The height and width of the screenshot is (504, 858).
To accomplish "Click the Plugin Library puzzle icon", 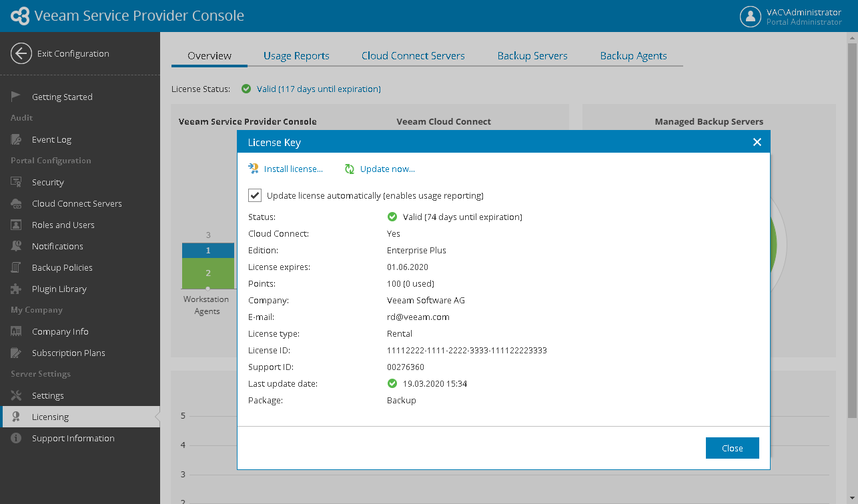I will [16, 289].
